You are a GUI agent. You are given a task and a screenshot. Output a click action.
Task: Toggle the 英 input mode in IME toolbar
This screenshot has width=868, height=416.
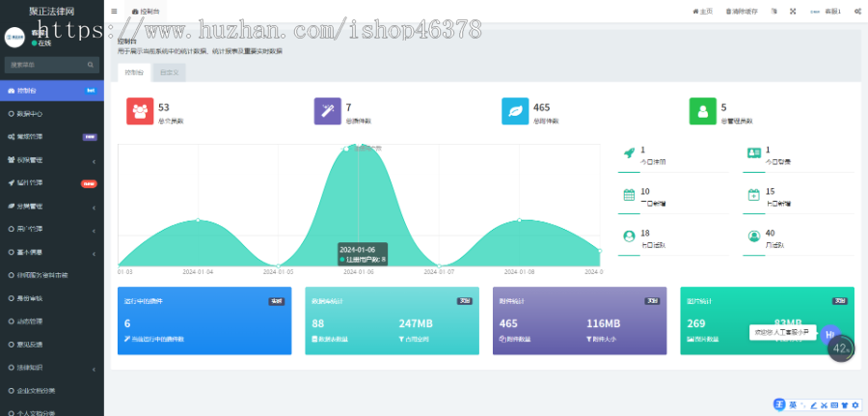point(793,405)
